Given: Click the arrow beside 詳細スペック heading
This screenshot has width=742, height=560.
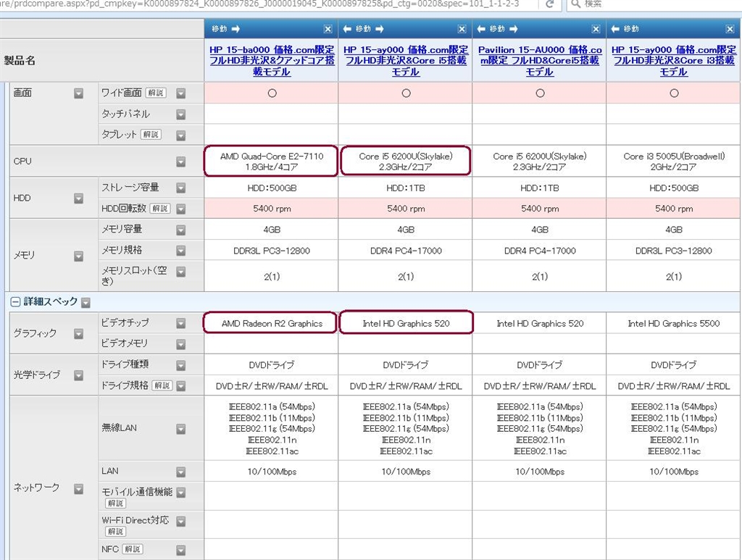Looking at the screenshot, I should pos(86,303).
